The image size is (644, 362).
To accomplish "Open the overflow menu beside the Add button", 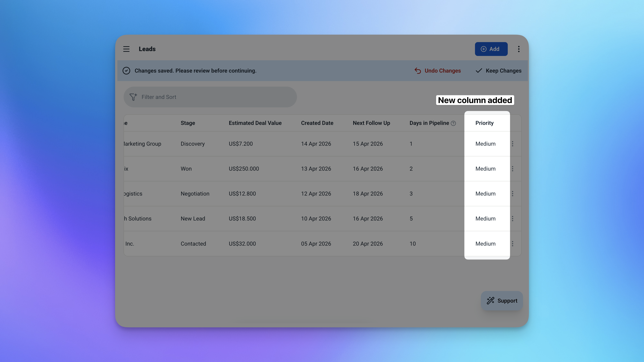I will click(519, 49).
